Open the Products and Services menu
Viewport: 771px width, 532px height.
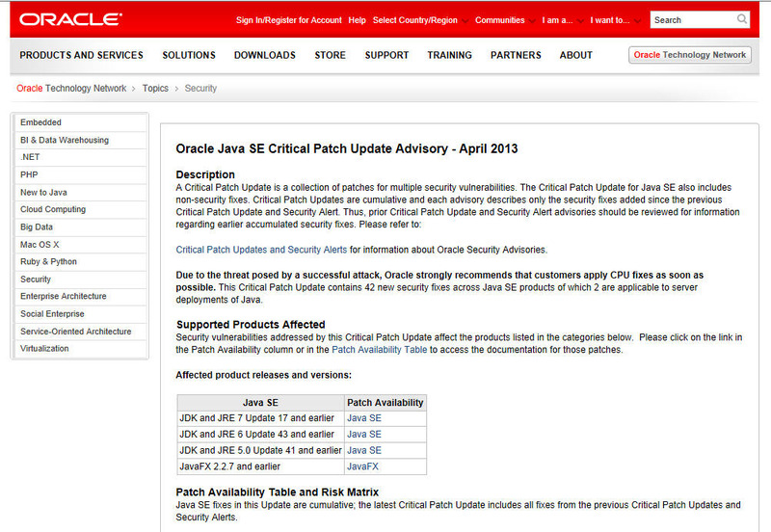pos(81,55)
